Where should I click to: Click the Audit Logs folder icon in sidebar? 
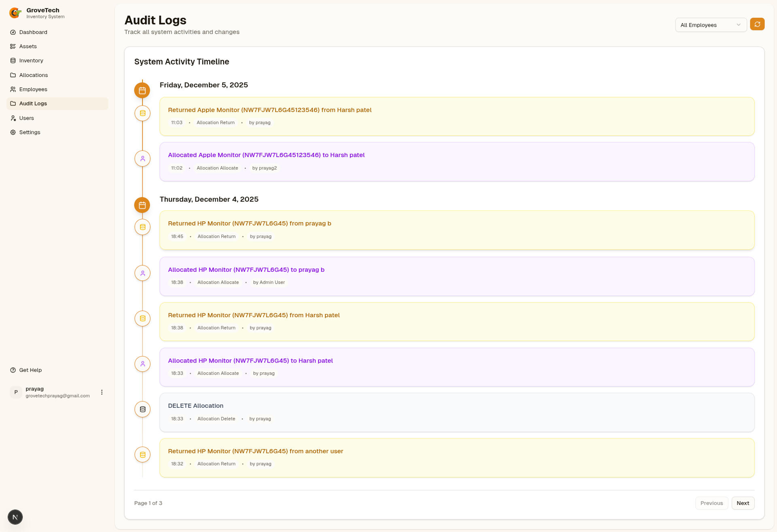tap(13, 104)
